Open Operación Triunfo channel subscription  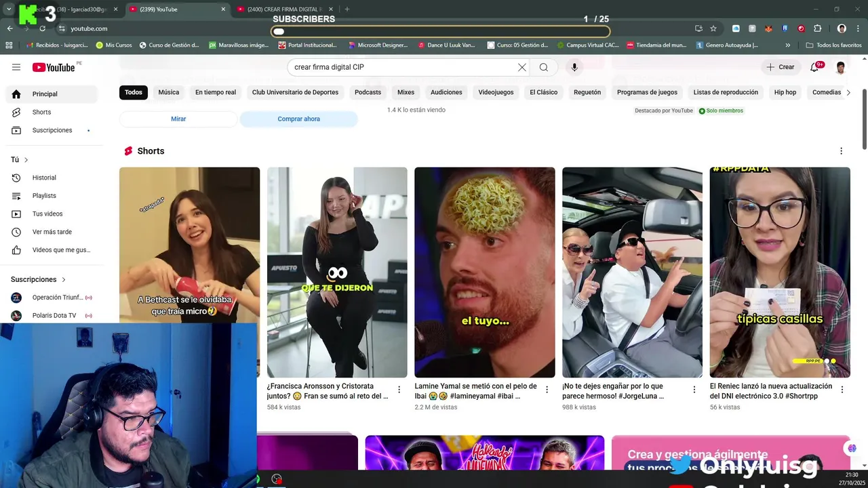(x=52, y=298)
